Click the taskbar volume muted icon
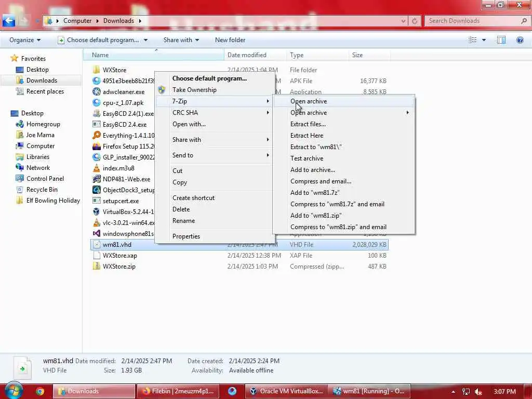 (478, 392)
